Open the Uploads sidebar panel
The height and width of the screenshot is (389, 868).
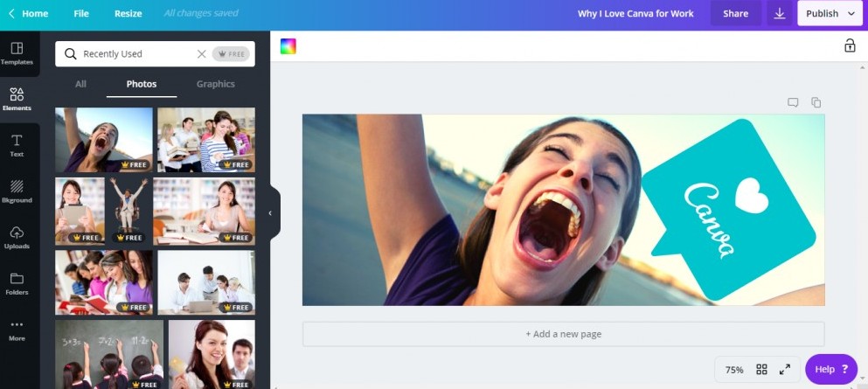(x=17, y=238)
